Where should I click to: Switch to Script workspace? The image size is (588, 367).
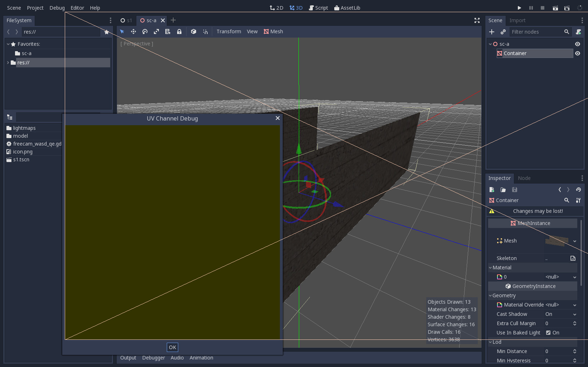pos(318,8)
